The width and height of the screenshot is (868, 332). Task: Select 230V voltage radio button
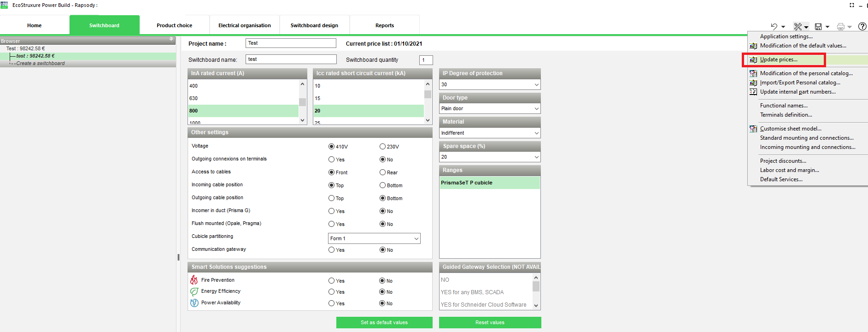[x=382, y=147]
